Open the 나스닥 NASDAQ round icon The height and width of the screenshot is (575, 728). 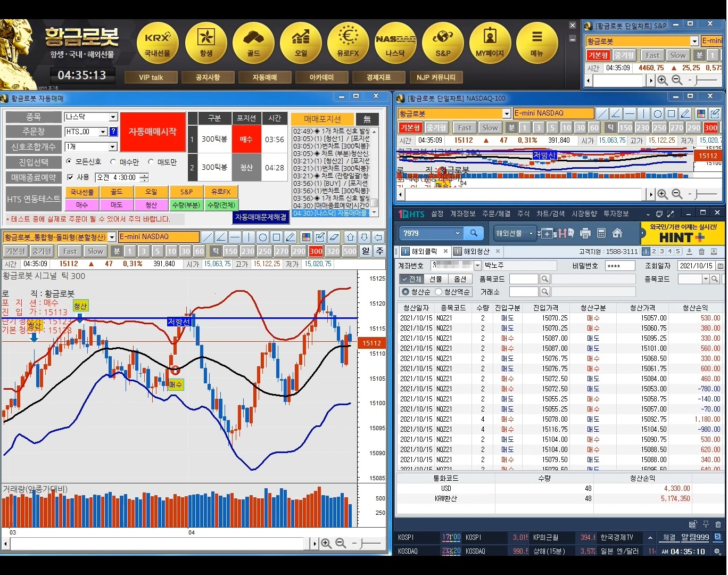[395, 44]
